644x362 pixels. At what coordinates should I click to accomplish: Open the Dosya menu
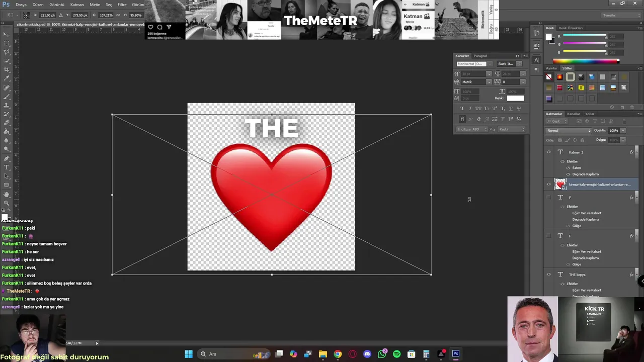[21, 5]
